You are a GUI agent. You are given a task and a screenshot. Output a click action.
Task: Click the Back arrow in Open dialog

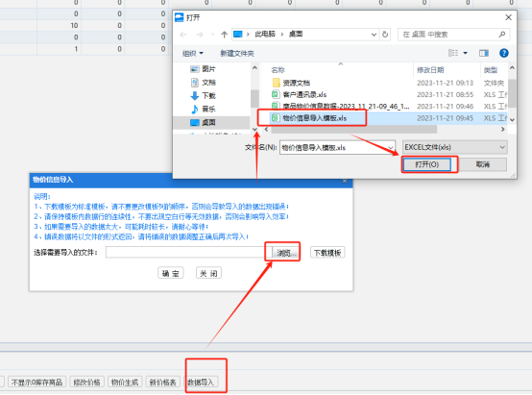pos(183,35)
